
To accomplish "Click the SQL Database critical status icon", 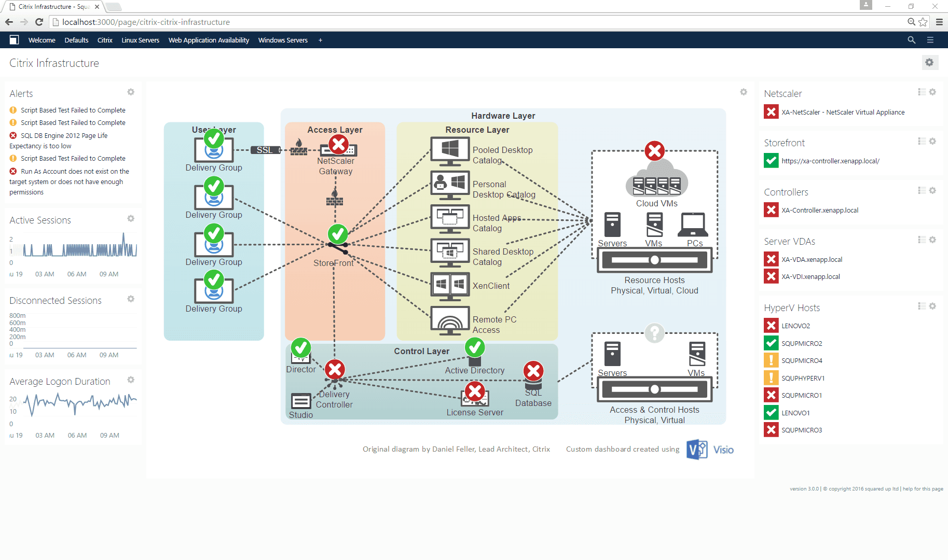I will point(533,371).
